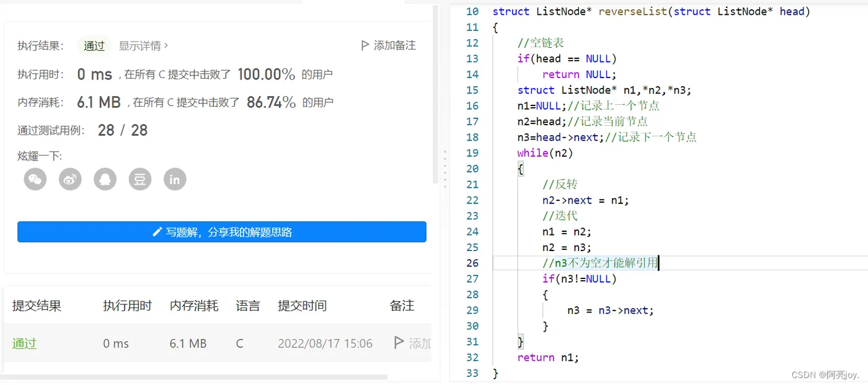868x385 pixels.
Task: Click the comment //空链表
Action: tap(541, 43)
